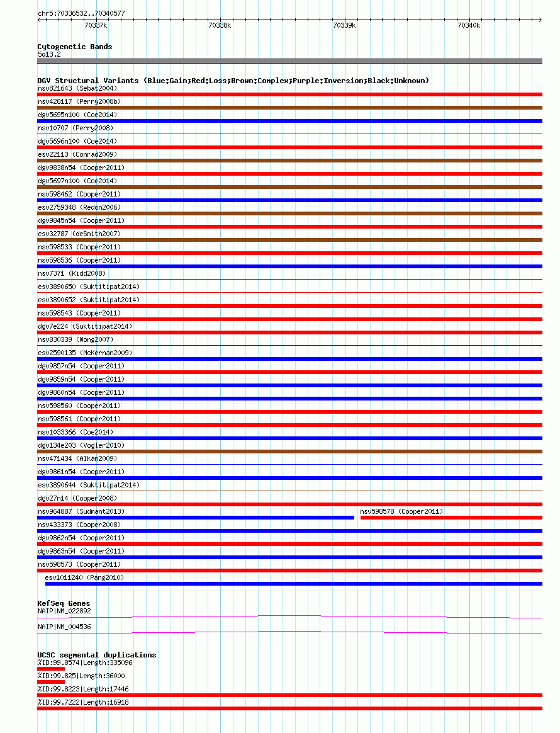The width and height of the screenshot is (560, 733).
Task: Click dgv9857n54 (Cooper2011) label
Action: point(81,366)
